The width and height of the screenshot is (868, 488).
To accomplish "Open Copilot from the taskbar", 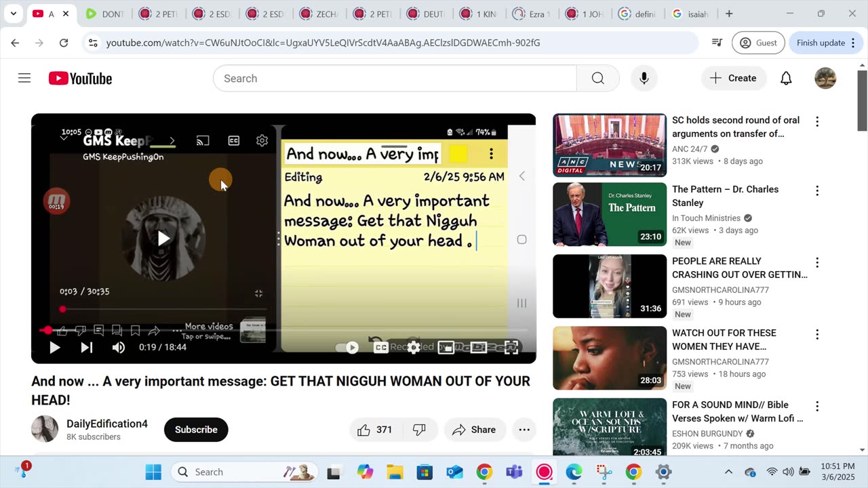I will coord(365,472).
